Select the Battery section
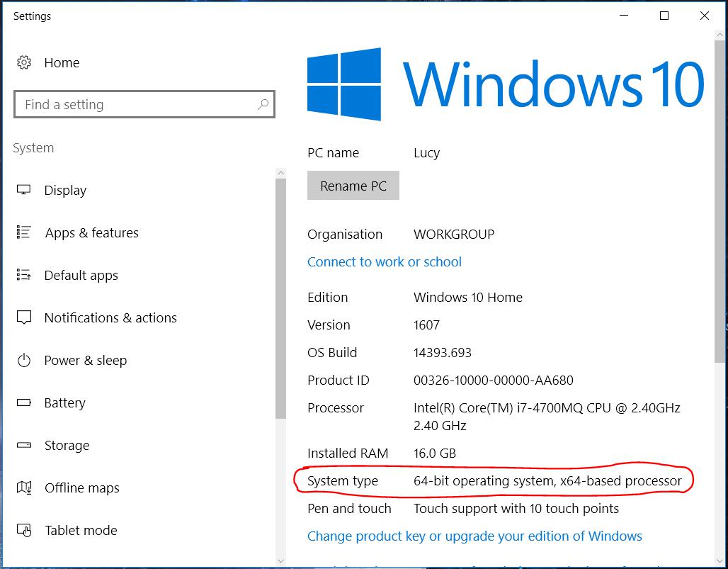Image resolution: width=728 pixels, height=569 pixels. pyautogui.click(x=65, y=403)
